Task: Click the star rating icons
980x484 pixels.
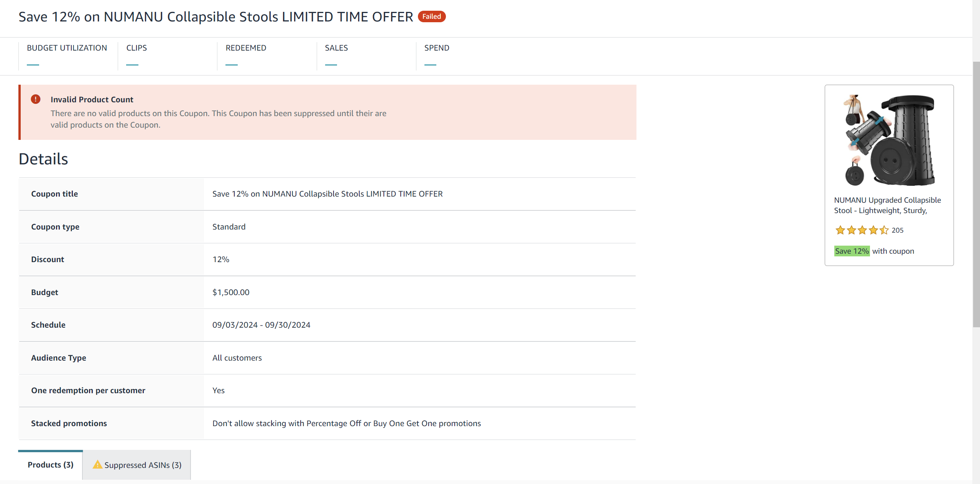Action: 862,230
